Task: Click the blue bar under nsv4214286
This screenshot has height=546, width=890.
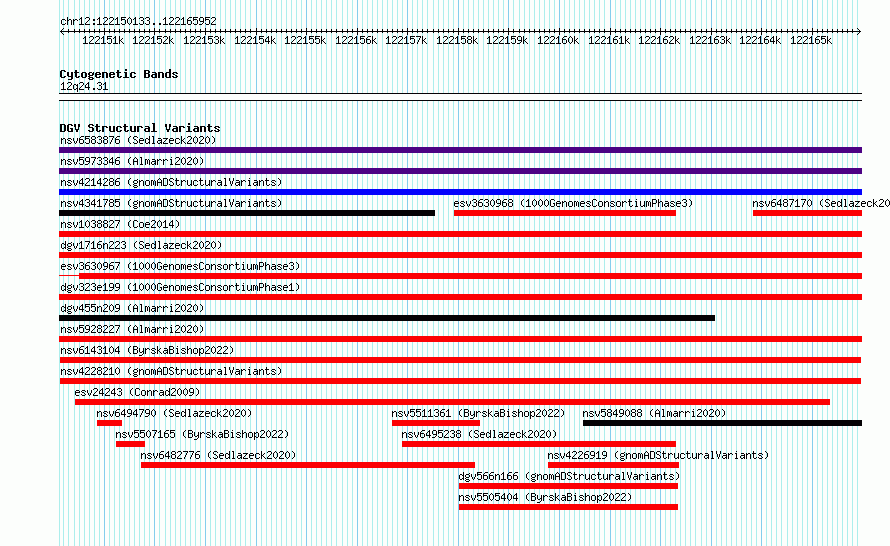Action: pyautogui.click(x=460, y=192)
